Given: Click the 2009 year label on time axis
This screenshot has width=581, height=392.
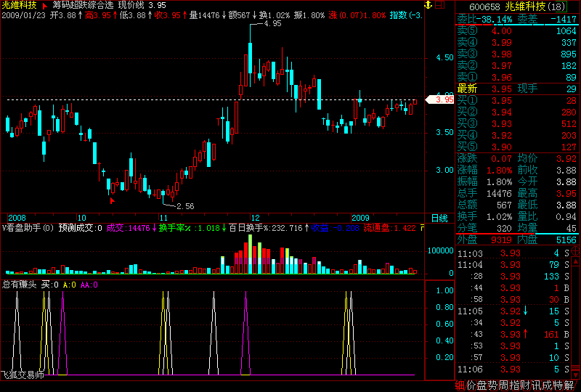Looking at the screenshot, I should point(360,218).
